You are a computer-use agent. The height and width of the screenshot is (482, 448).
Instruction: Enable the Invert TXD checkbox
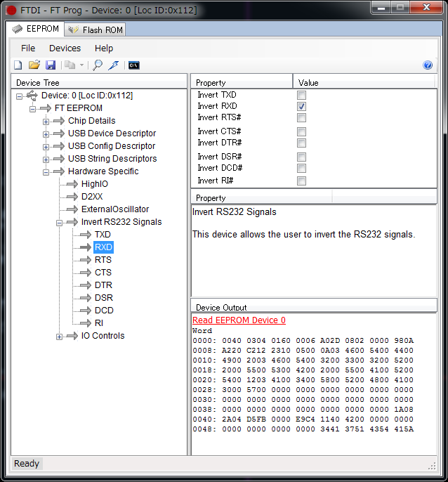tap(301, 95)
